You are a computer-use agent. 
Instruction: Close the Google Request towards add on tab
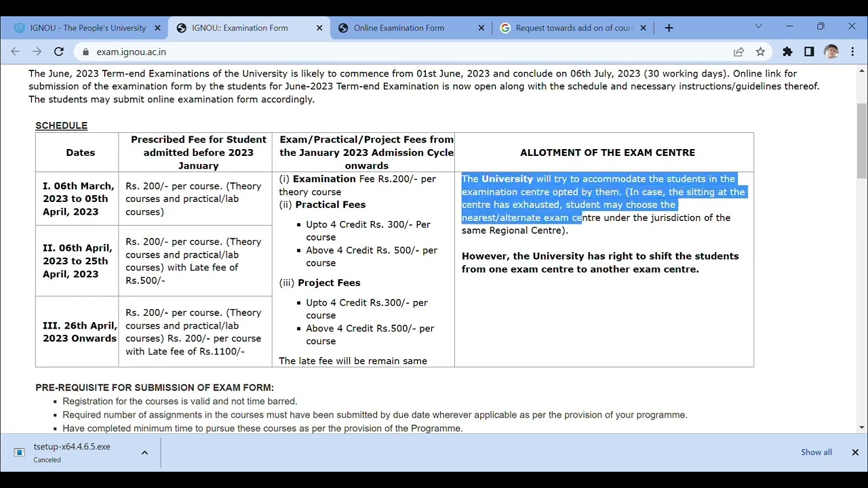pos(644,28)
